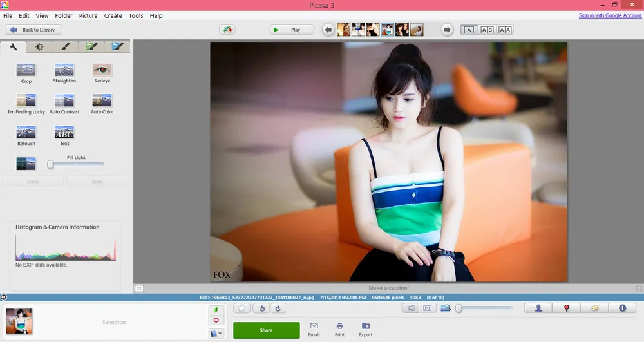Print the photo
Viewport: 644px width, 342px height.
[339, 330]
